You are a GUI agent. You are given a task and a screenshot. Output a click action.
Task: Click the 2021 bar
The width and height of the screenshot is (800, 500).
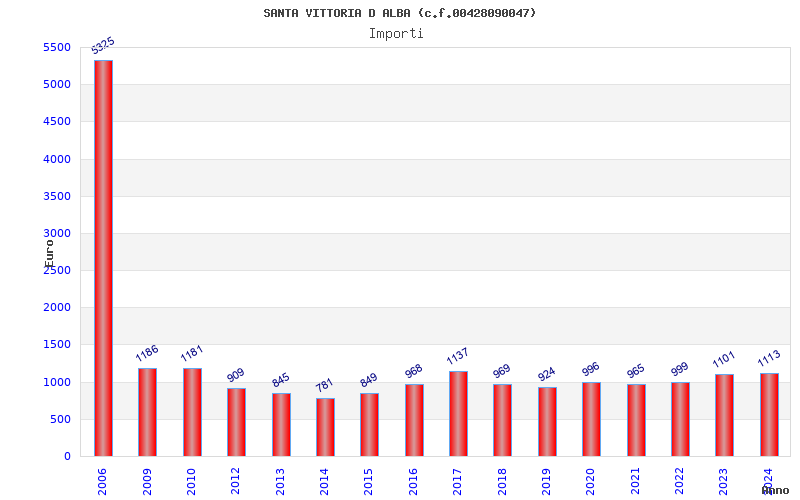click(x=636, y=420)
